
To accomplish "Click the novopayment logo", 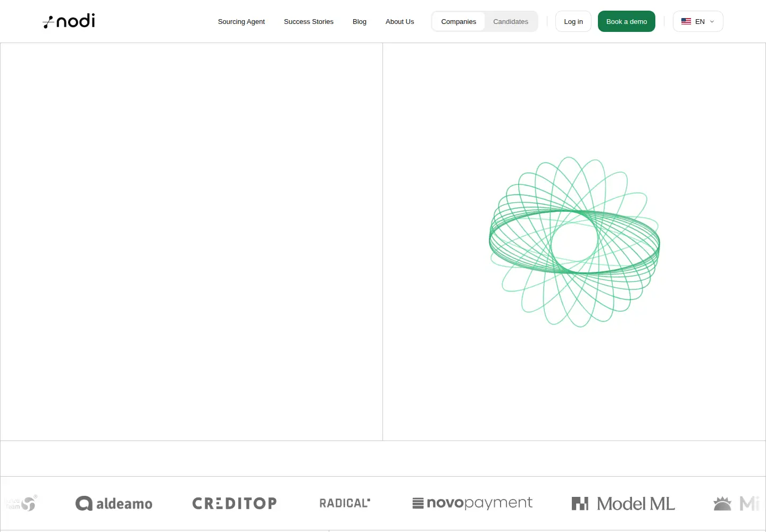I will tap(472, 503).
